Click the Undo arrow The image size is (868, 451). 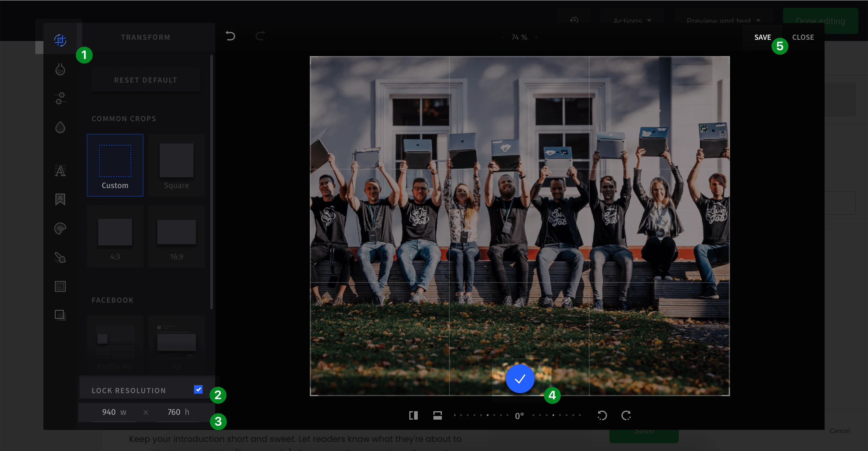(231, 36)
